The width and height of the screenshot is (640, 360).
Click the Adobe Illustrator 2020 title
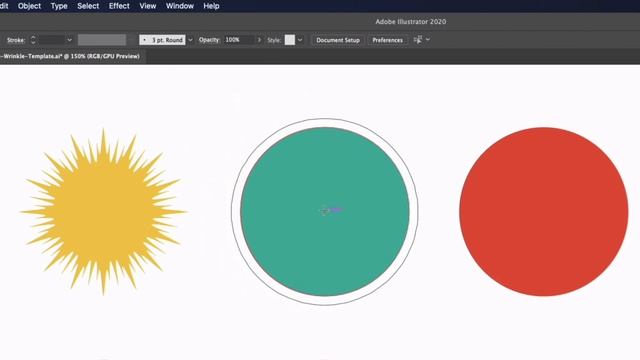click(x=411, y=22)
